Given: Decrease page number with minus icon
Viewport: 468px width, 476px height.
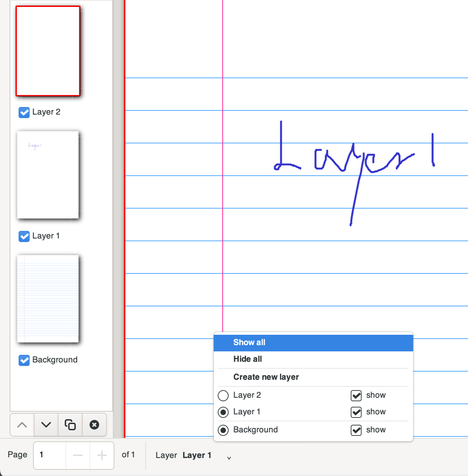Looking at the screenshot, I should click(x=77, y=456).
